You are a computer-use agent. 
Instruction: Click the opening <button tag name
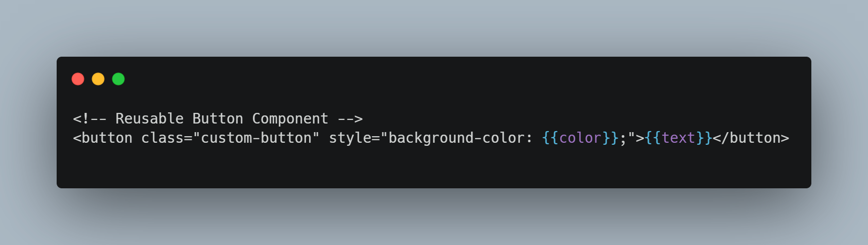click(103, 138)
